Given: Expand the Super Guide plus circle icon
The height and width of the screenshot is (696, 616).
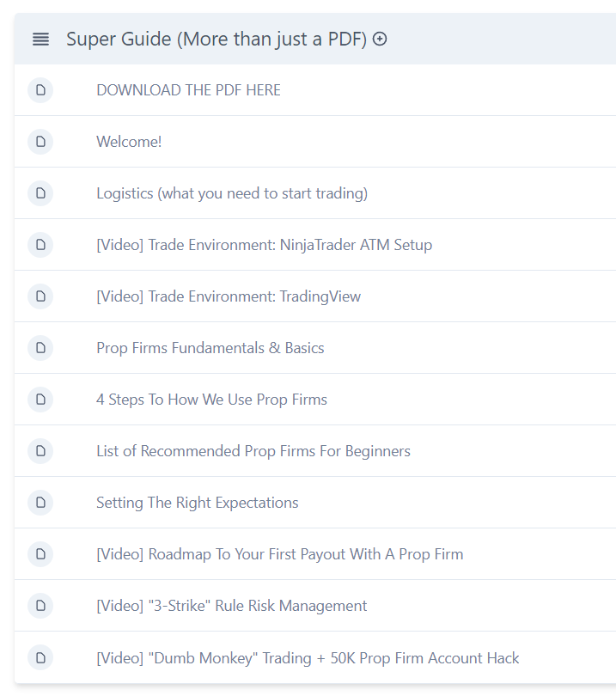Looking at the screenshot, I should click(380, 39).
